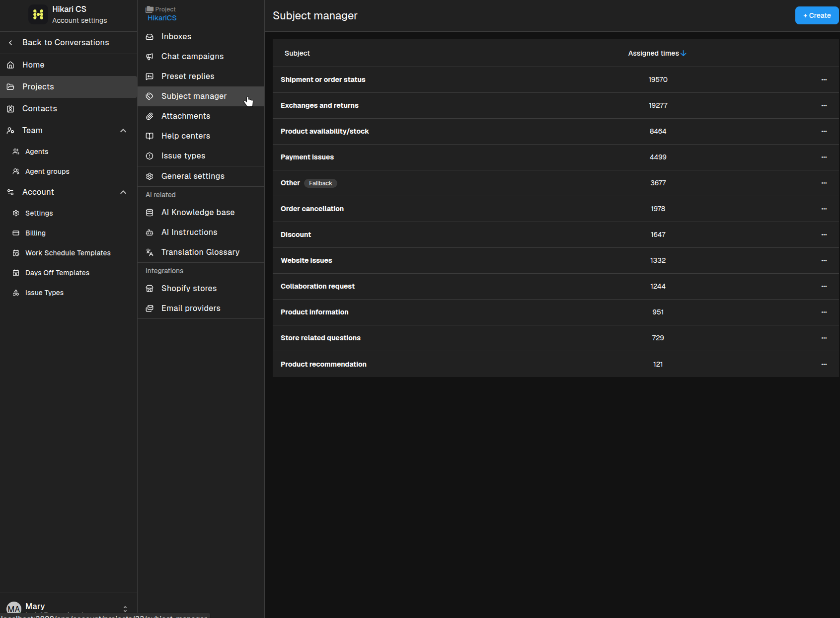Viewport: 840px width, 618px height.
Task: Select the Payment issues subject
Action: (307, 157)
